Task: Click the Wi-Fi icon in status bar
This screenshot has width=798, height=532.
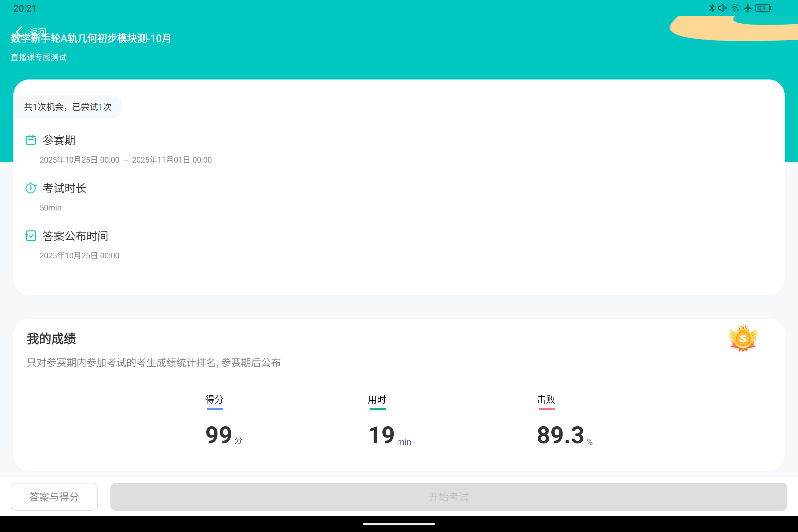Action: coord(735,8)
